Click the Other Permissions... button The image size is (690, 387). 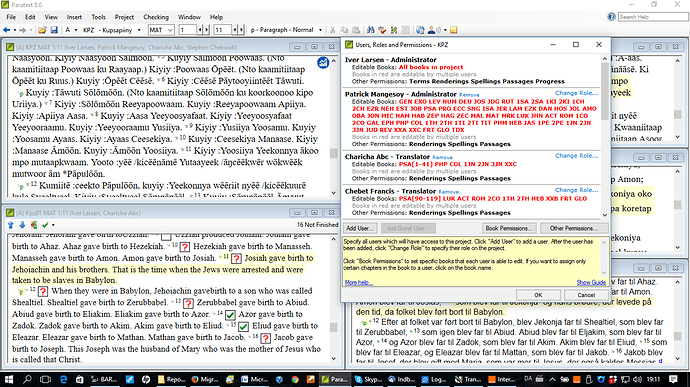[573, 228]
